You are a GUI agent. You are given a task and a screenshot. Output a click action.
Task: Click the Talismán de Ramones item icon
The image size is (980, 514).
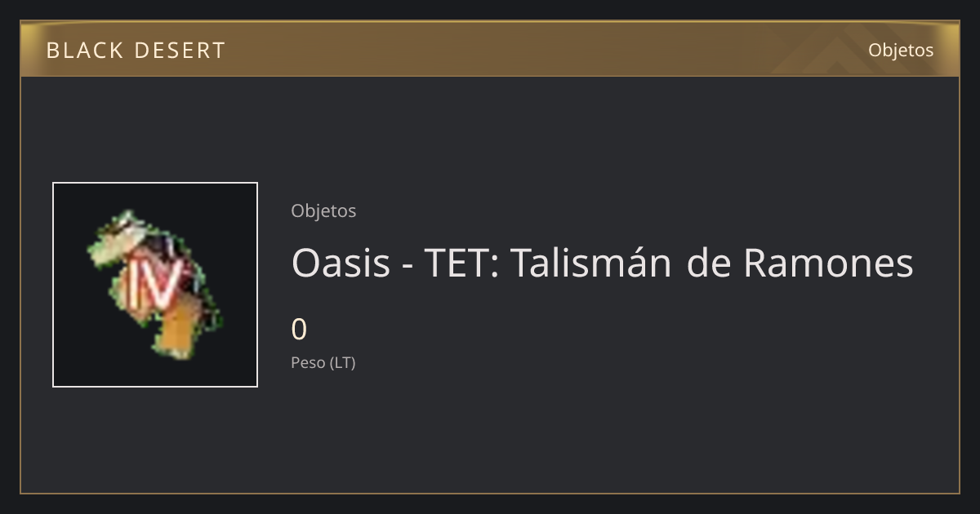[155, 285]
